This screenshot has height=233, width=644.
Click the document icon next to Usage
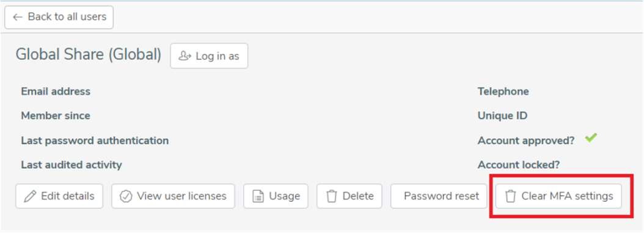(x=258, y=196)
